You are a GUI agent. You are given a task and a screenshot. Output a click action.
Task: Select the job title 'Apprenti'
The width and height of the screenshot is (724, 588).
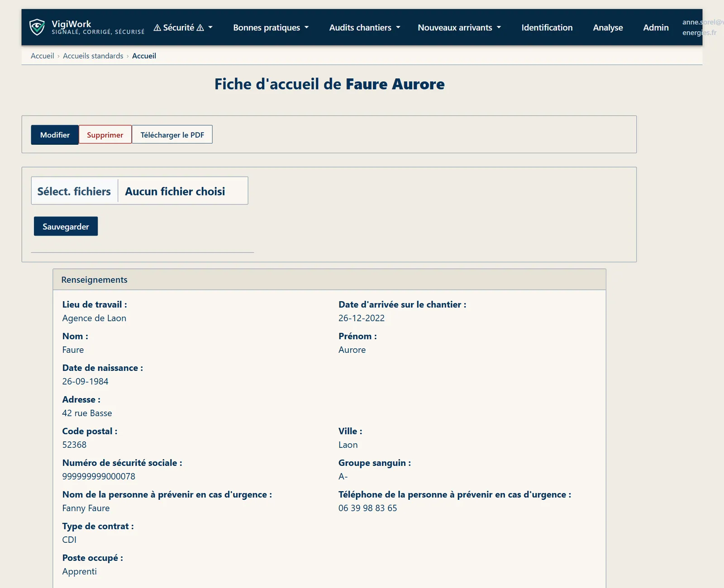[80, 571]
